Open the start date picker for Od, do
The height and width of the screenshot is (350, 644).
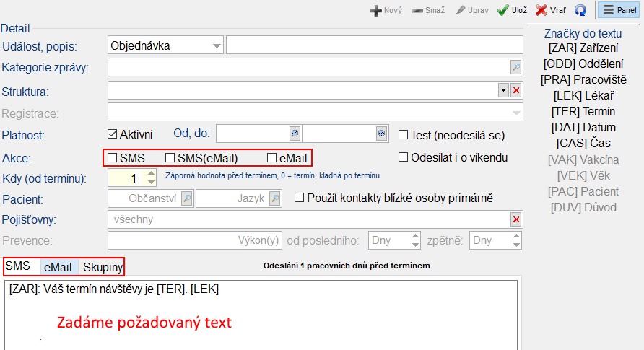tap(294, 134)
